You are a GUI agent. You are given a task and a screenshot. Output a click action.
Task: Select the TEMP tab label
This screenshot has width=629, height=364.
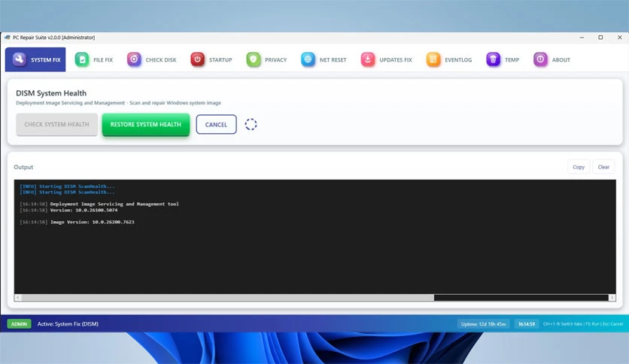[x=512, y=59]
